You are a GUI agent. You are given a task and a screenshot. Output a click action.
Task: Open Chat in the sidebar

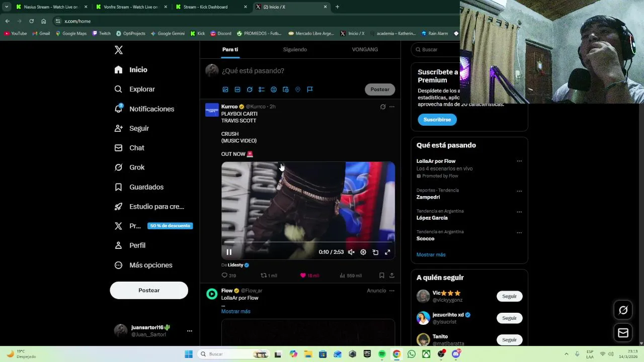tap(129, 148)
